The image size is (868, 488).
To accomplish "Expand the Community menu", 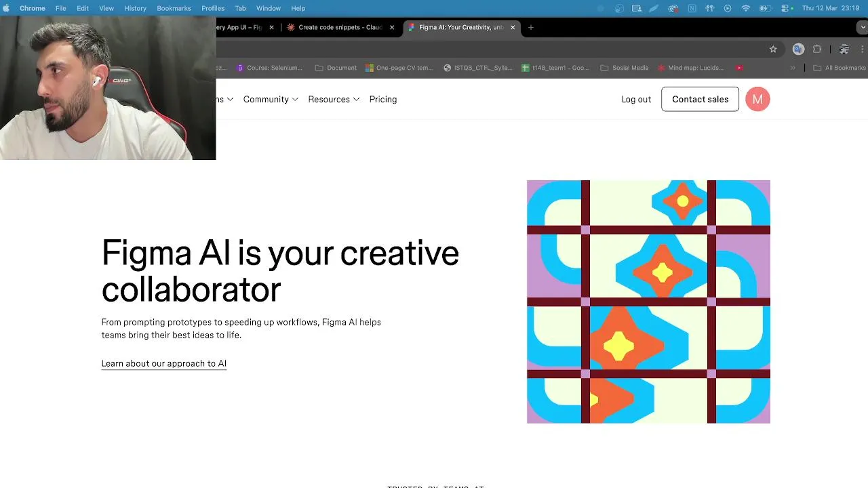I will (271, 99).
